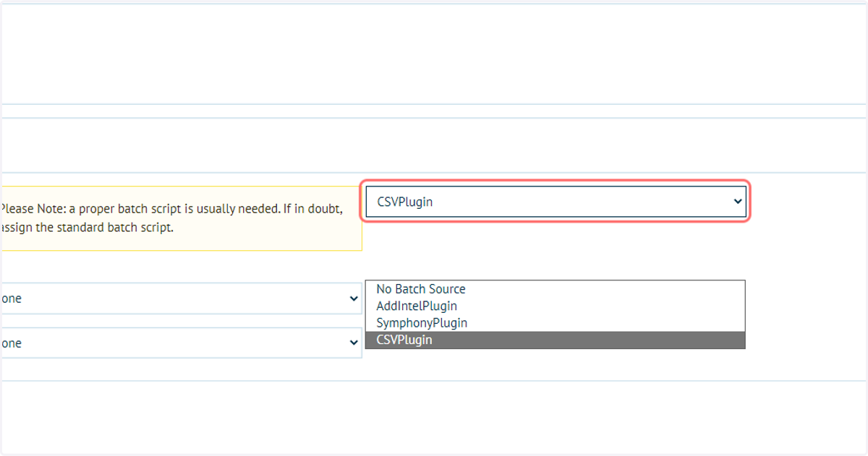Viewport: 868px width, 456px height.
Task: Open the lower 'one' dropdown on left
Action: pos(180,343)
